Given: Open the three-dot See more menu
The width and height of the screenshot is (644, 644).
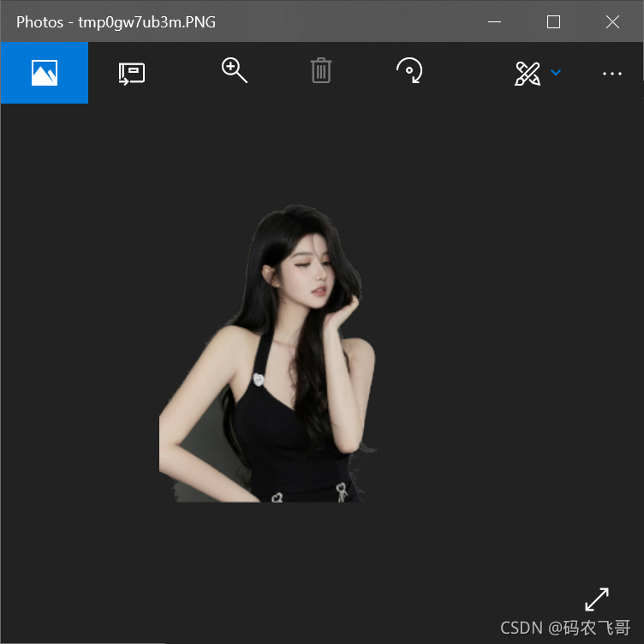Looking at the screenshot, I should point(612,74).
